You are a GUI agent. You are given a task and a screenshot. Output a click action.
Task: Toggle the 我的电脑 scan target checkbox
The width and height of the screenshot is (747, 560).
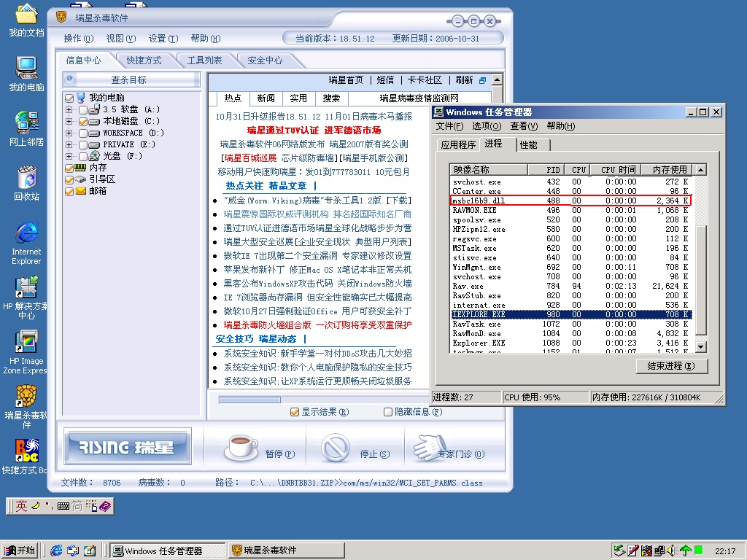(69, 98)
